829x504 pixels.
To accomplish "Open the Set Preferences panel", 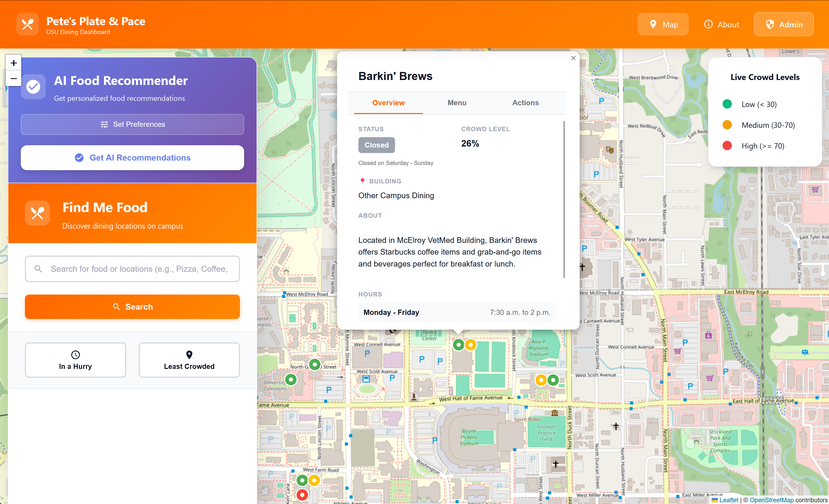I will pos(132,124).
